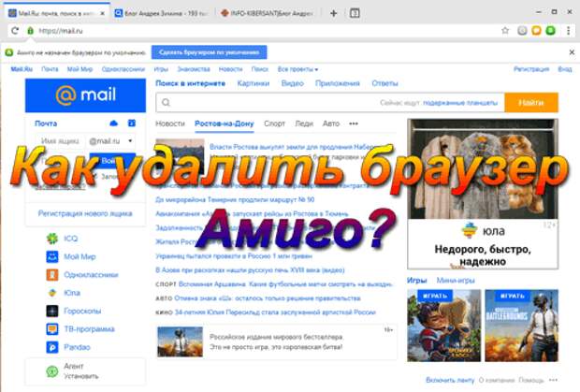Select the Авто news tab
The width and height of the screenshot is (580, 392).
[330, 123]
